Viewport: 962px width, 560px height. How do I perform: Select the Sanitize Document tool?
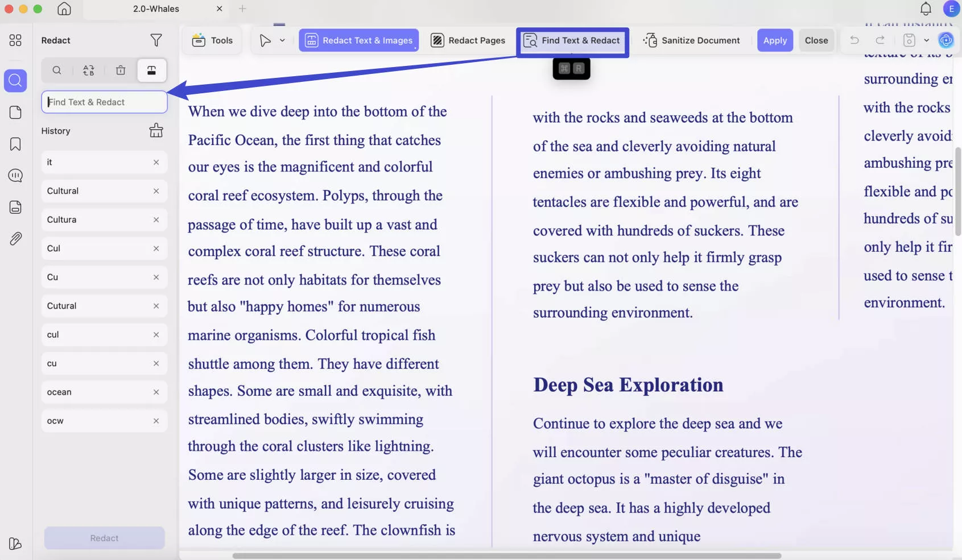tap(692, 40)
